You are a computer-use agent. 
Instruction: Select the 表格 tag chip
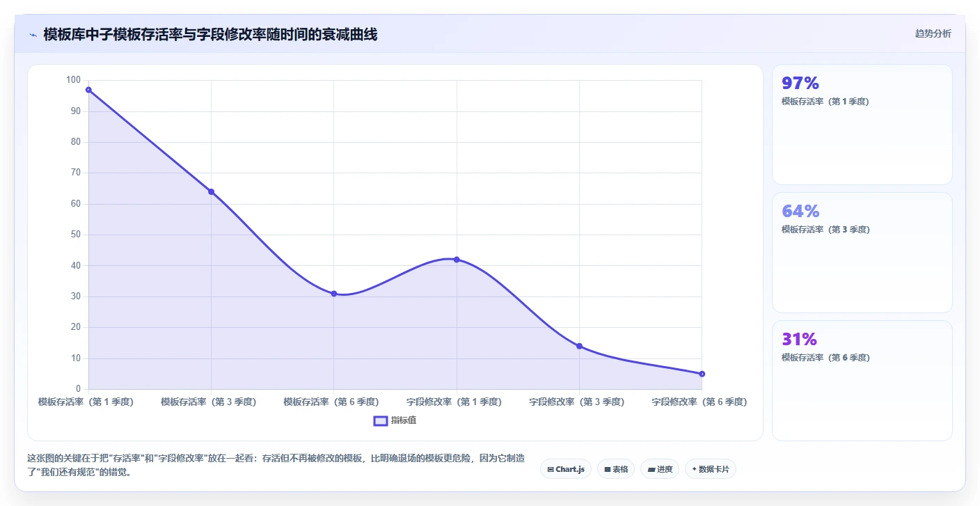pos(616,469)
